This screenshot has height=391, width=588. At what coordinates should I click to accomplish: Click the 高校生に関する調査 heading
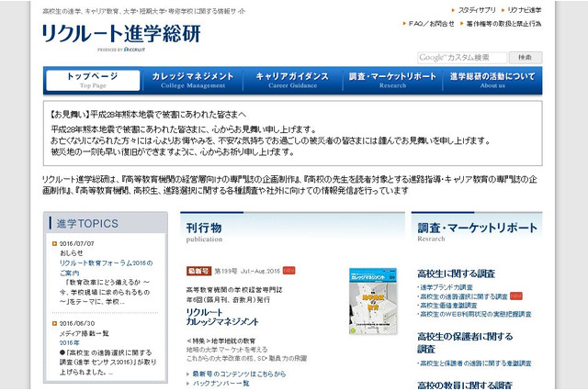[x=457, y=274]
